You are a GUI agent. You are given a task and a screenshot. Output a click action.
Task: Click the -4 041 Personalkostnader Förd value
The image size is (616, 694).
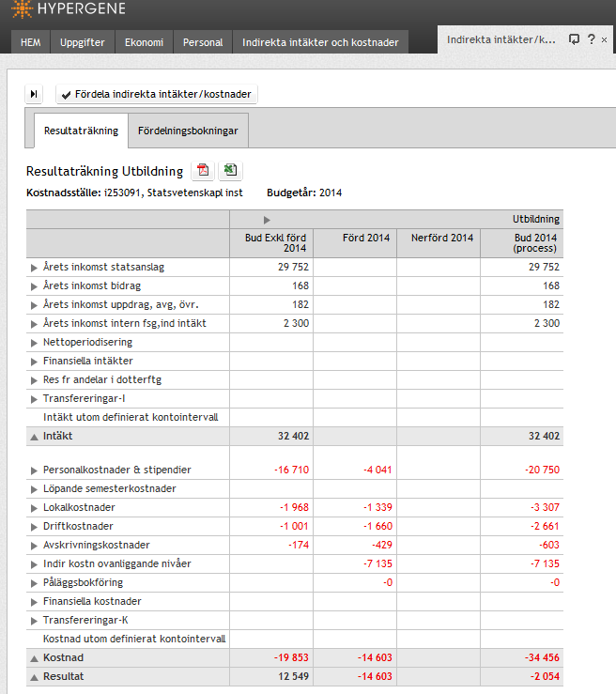(377, 470)
